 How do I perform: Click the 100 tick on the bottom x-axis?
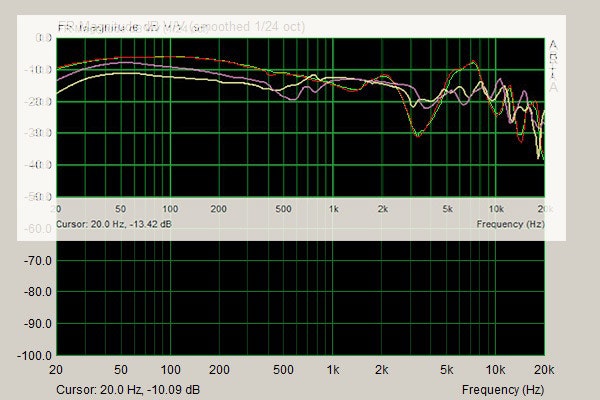[170, 370]
